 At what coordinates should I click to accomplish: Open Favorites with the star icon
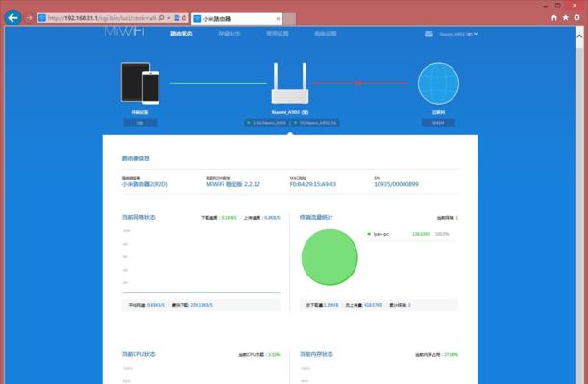click(x=566, y=18)
